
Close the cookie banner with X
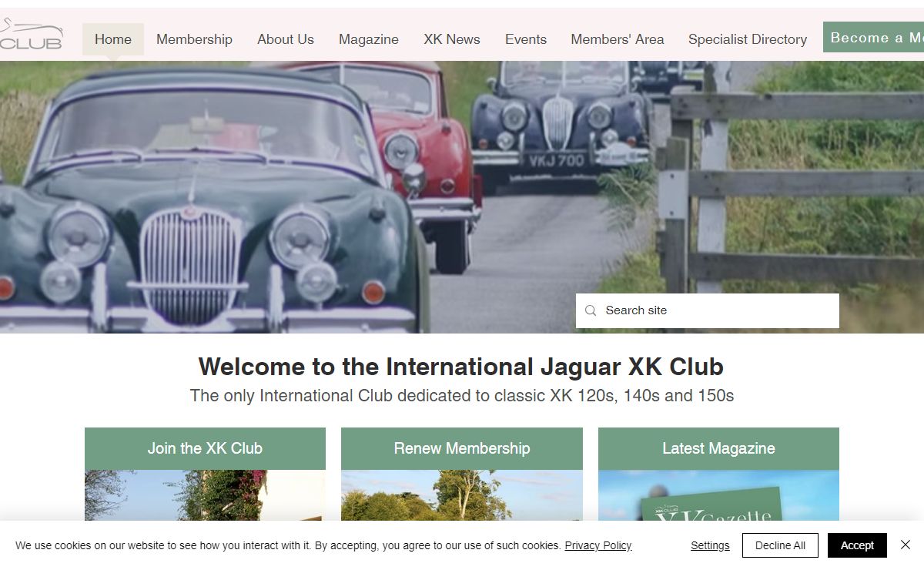906,545
